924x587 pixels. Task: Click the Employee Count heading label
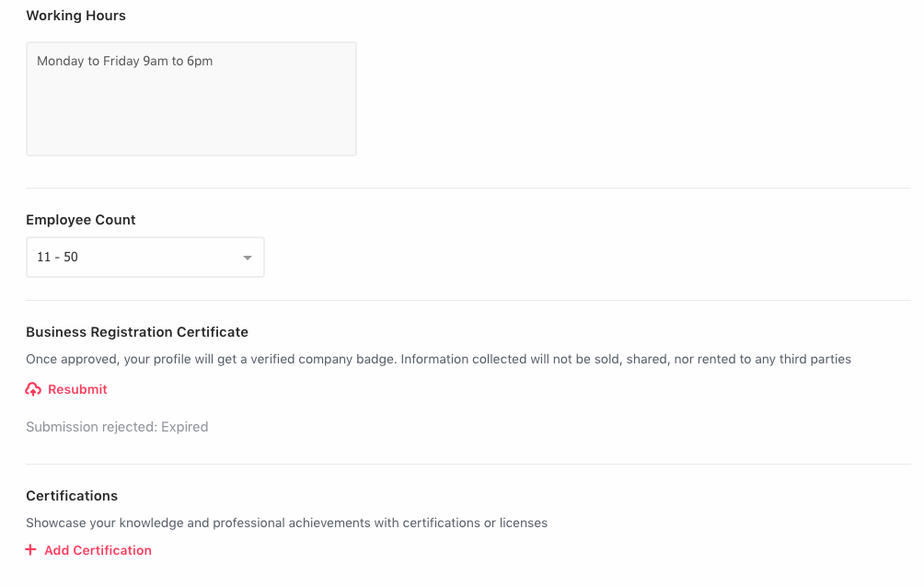(x=81, y=220)
